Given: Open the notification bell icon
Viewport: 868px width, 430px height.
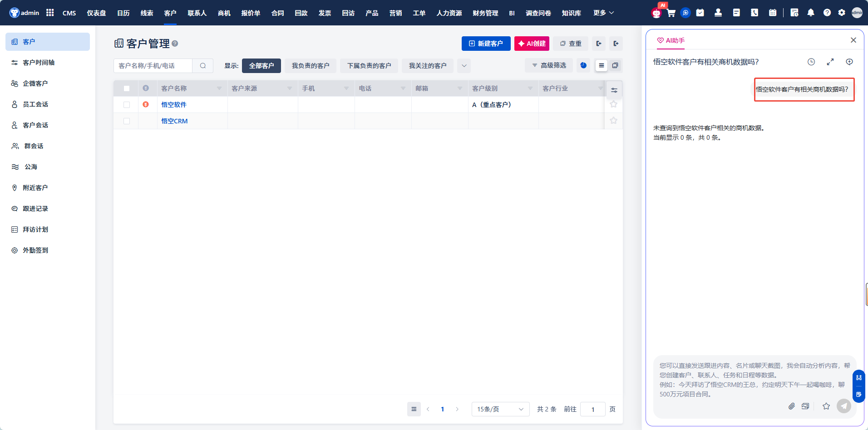Looking at the screenshot, I should coord(811,13).
